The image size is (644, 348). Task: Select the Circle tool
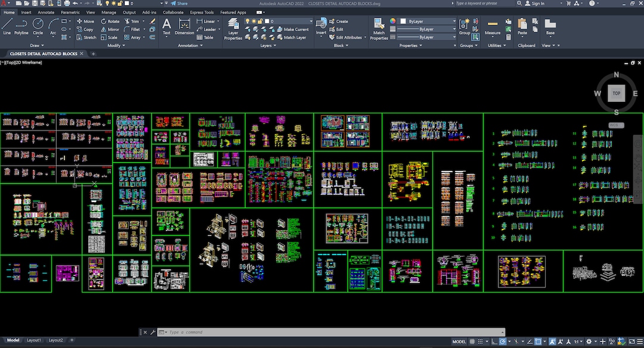pyautogui.click(x=38, y=25)
